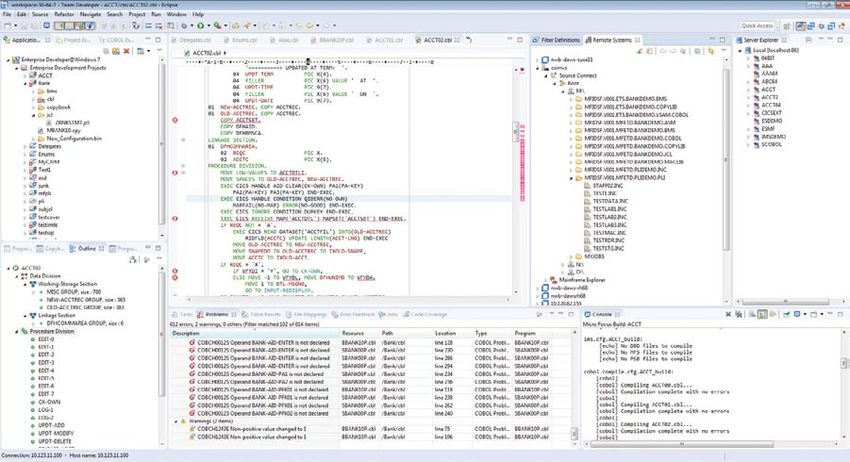Click the Data Division icon in Outline

click(x=24, y=276)
